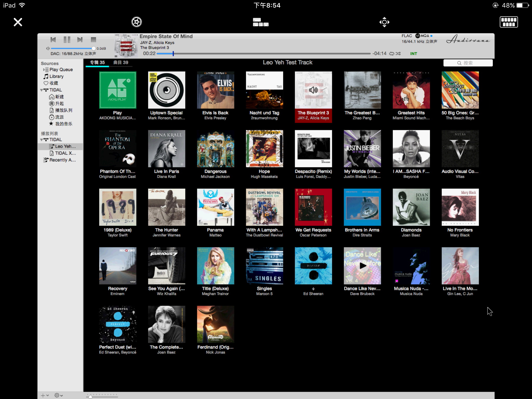Screen dimensions: 532x399
Task: Close the remote session with X button
Action: click(x=18, y=22)
